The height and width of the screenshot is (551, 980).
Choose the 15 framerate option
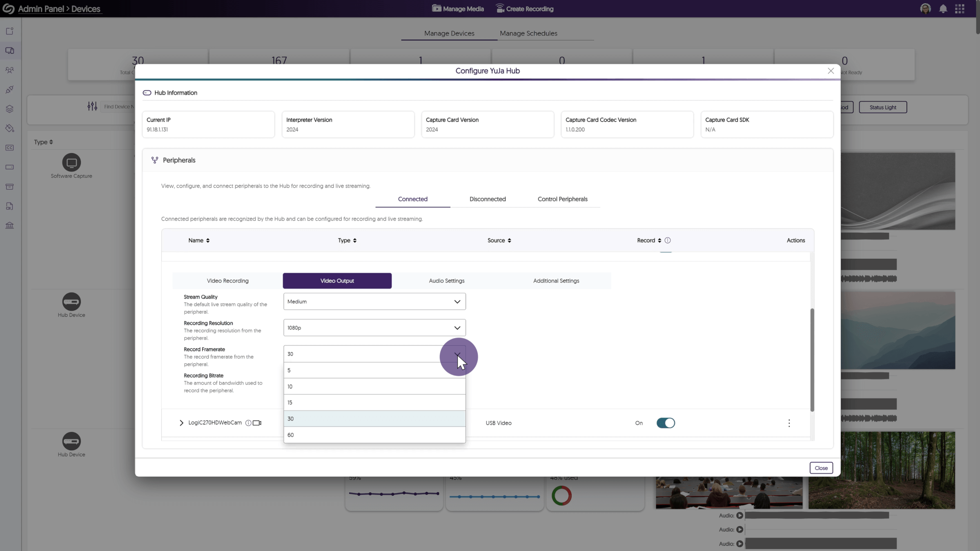pyautogui.click(x=374, y=402)
